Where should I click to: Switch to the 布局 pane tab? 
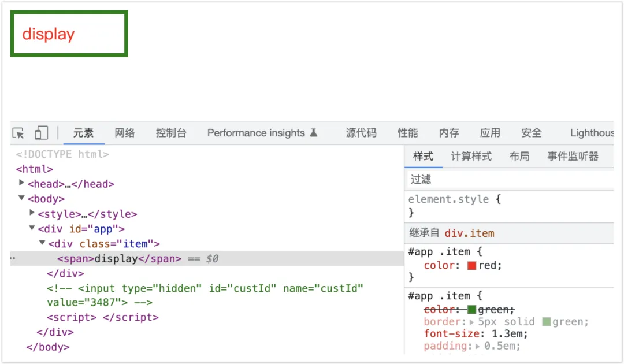click(x=519, y=157)
